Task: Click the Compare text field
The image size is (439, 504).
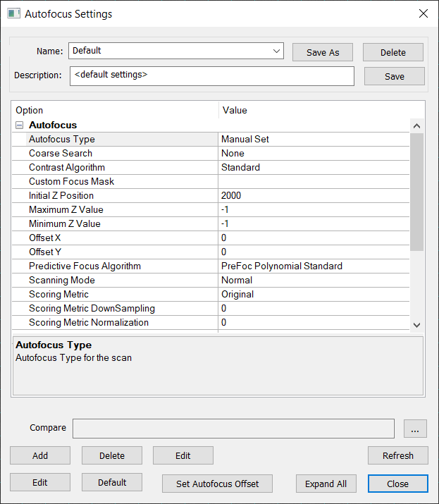Action: [233, 428]
